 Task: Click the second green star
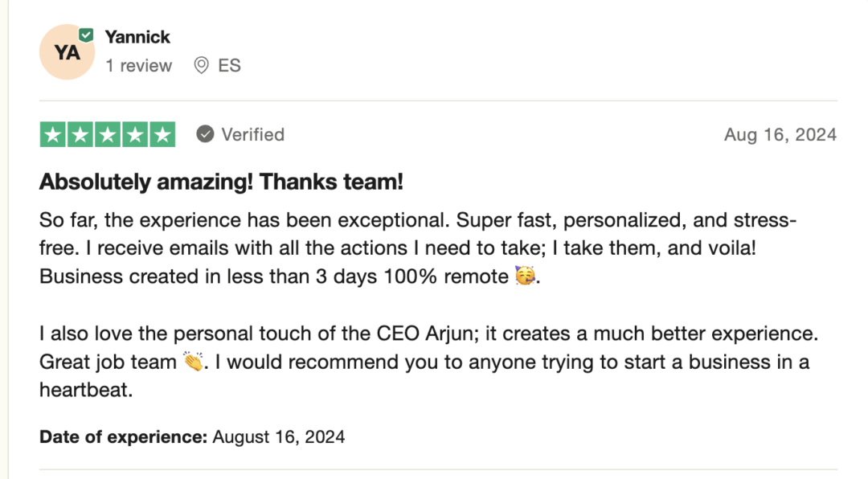[x=80, y=134]
